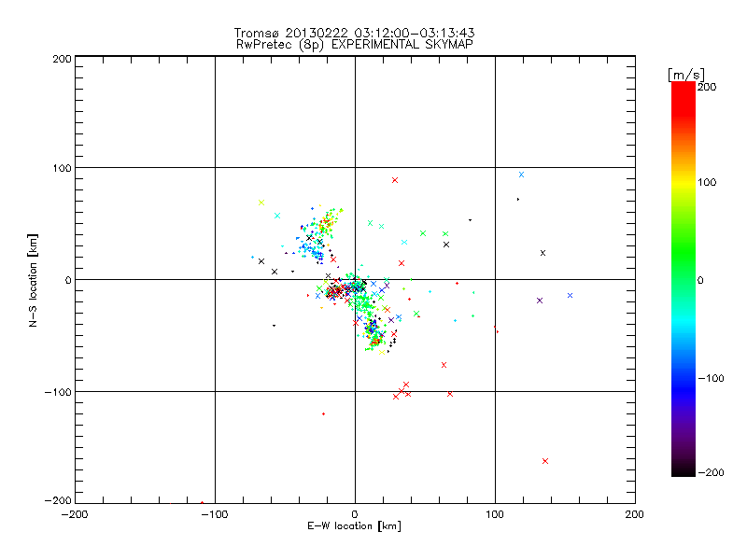Select the blue X marker in the upper right
The width and height of the screenshot is (747, 560).
pyautogui.click(x=521, y=175)
